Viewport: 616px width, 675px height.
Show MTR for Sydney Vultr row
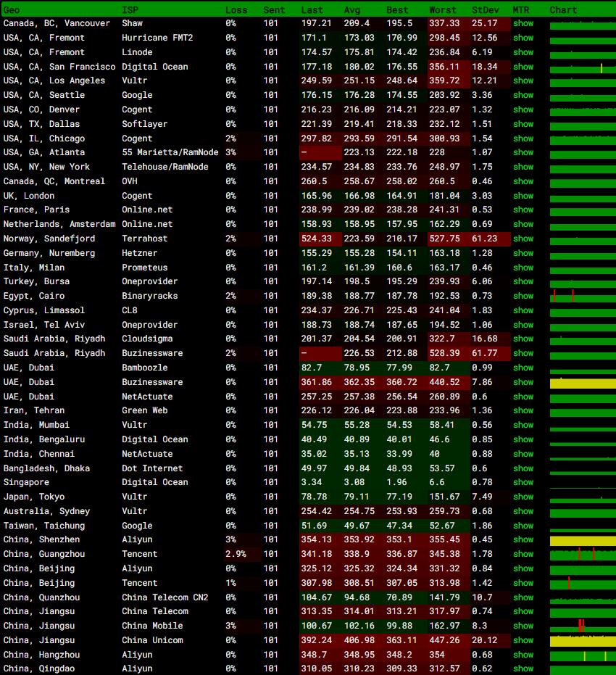pos(523,511)
